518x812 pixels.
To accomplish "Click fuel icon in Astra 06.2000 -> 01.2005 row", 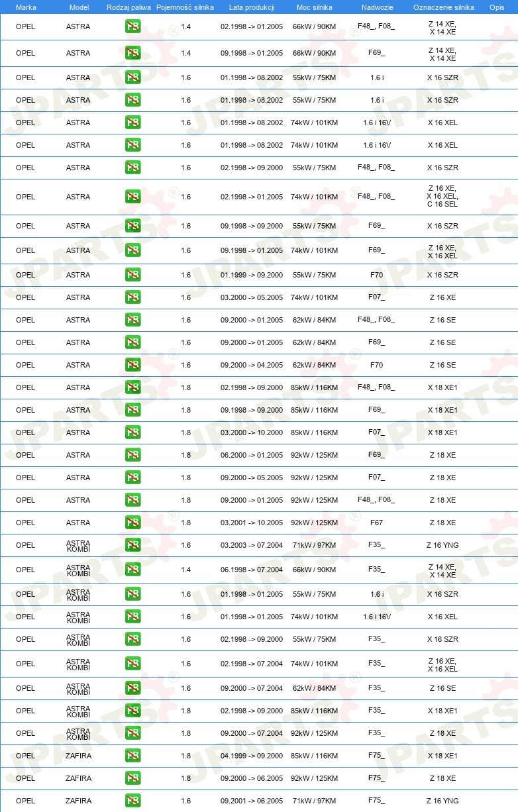I will (132, 455).
